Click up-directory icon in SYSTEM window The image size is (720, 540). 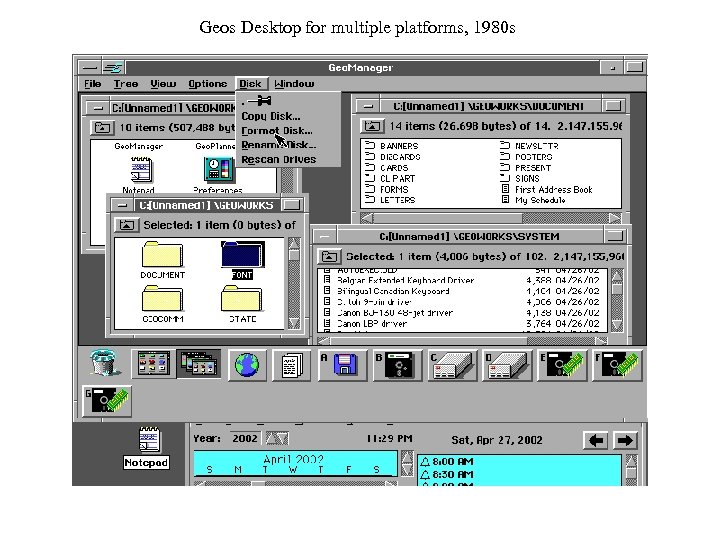click(x=329, y=256)
